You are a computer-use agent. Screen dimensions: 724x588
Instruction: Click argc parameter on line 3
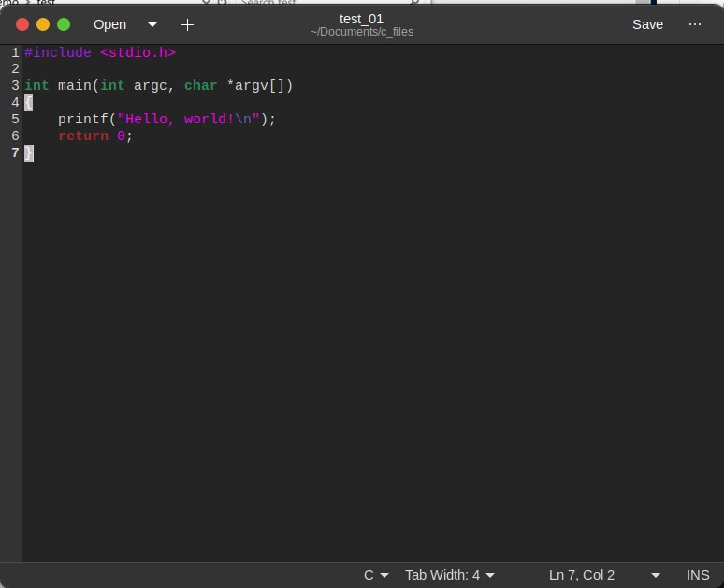150,86
